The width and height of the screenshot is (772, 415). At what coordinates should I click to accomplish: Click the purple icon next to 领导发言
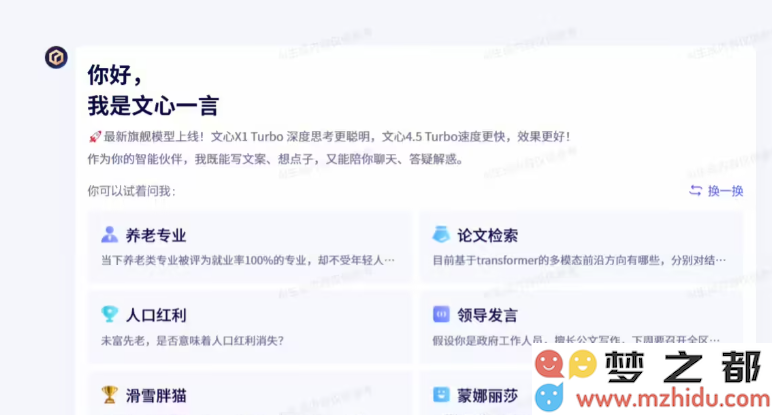coord(441,314)
